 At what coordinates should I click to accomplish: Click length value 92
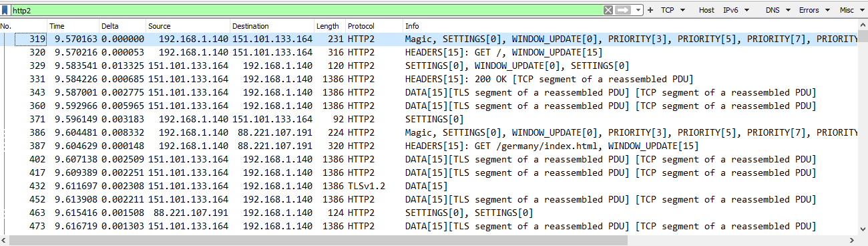338,119
